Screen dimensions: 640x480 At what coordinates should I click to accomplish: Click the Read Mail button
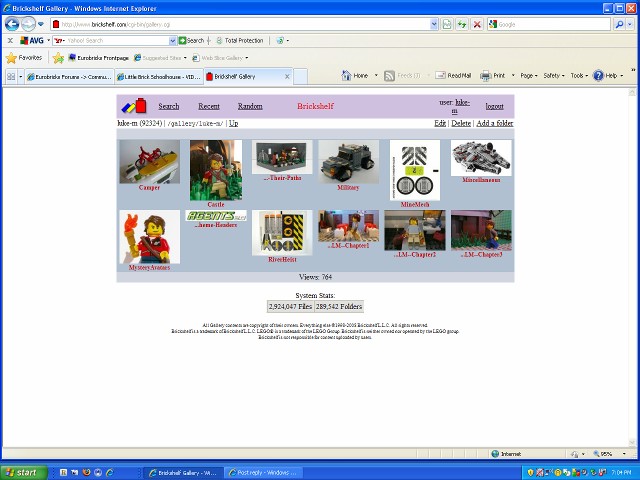453,76
